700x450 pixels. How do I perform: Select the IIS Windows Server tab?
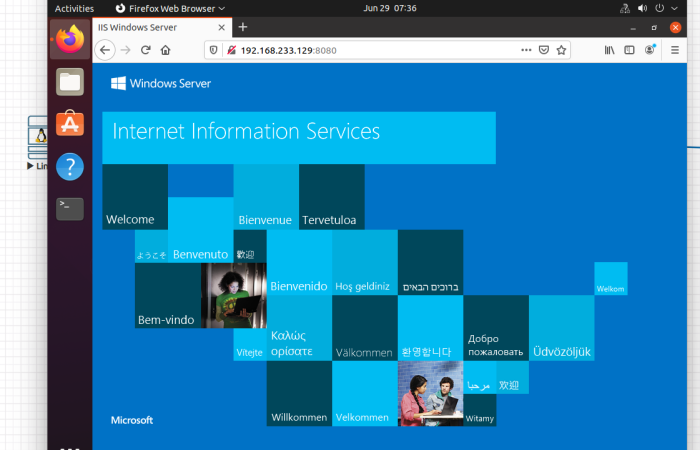click(162, 28)
